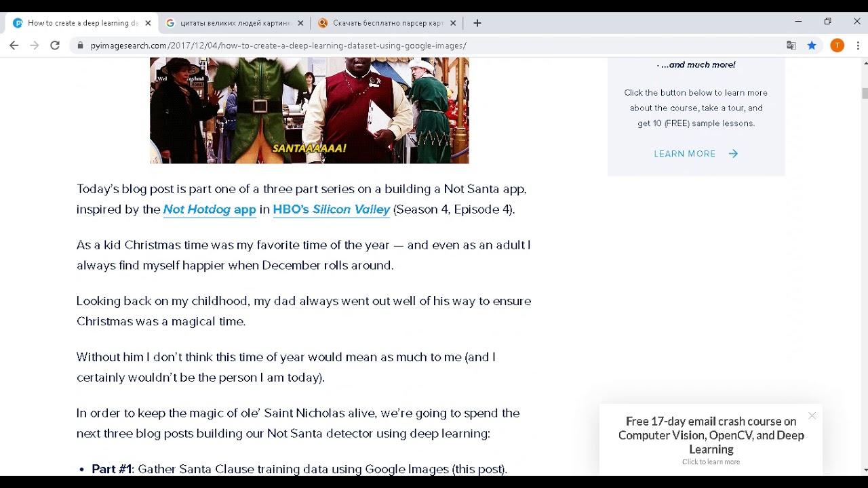
Task: Open Google Translate icon in address bar
Action: 791,45
